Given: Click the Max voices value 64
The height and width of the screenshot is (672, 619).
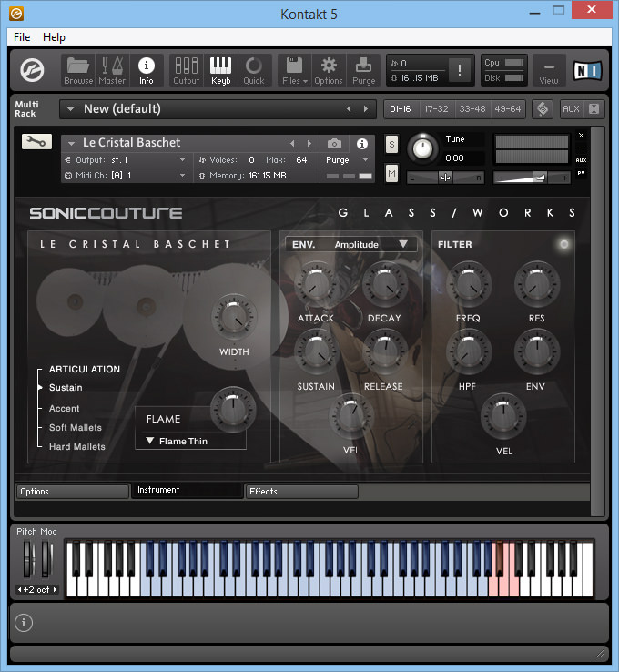Looking at the screenshot, I should pos(301,160).
